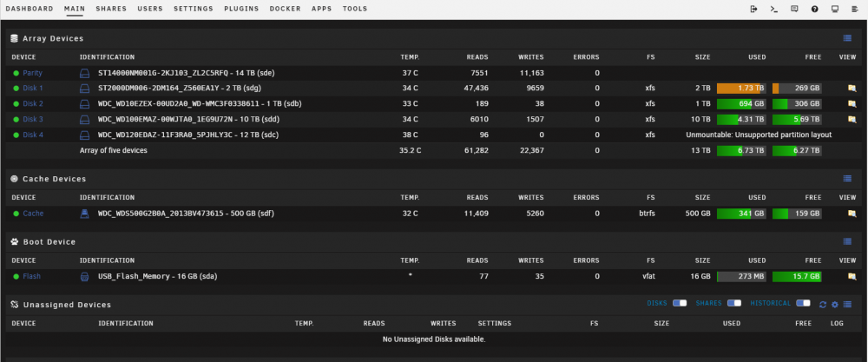Screen dimensions: 868x362
Task: Open the Disk 3 device link
Action: coord(33,120)
